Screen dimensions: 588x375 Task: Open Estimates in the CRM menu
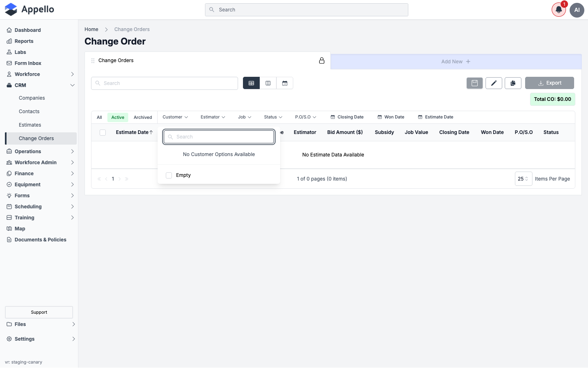tap(30, 125)
